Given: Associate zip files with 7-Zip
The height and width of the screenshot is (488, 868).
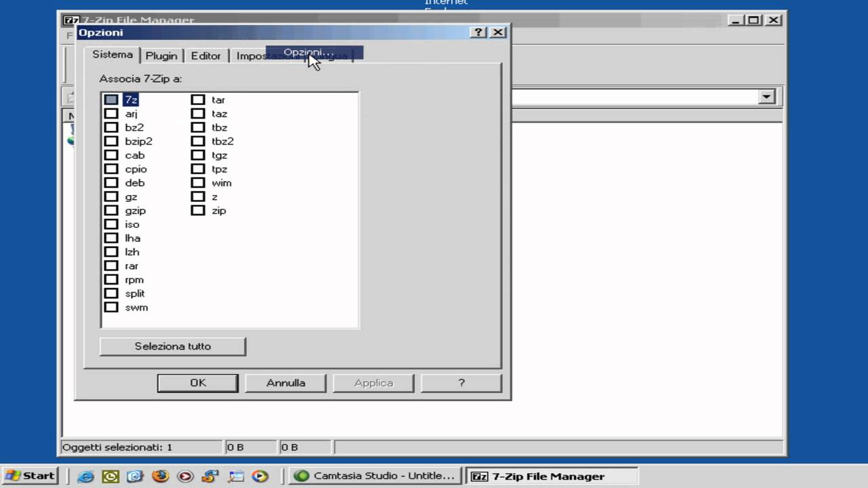Looking at the screenshot, I should click(198, 211).
